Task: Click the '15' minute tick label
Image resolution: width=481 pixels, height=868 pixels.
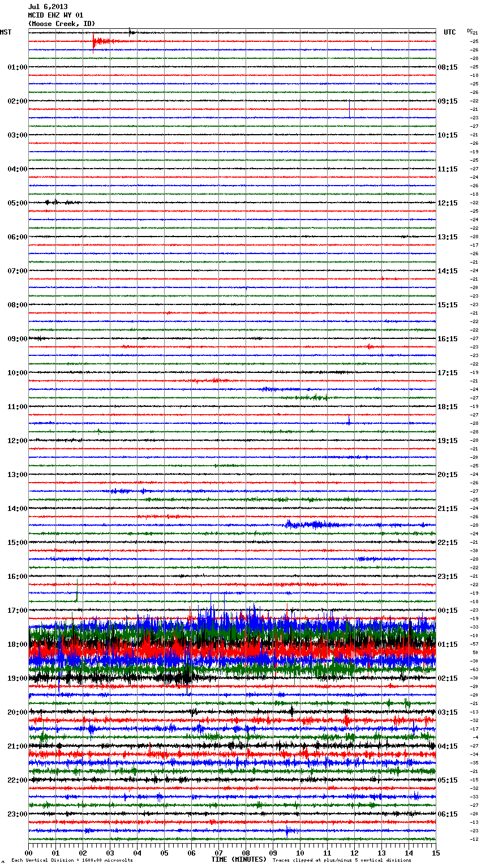Action: (x=436, y=853)
